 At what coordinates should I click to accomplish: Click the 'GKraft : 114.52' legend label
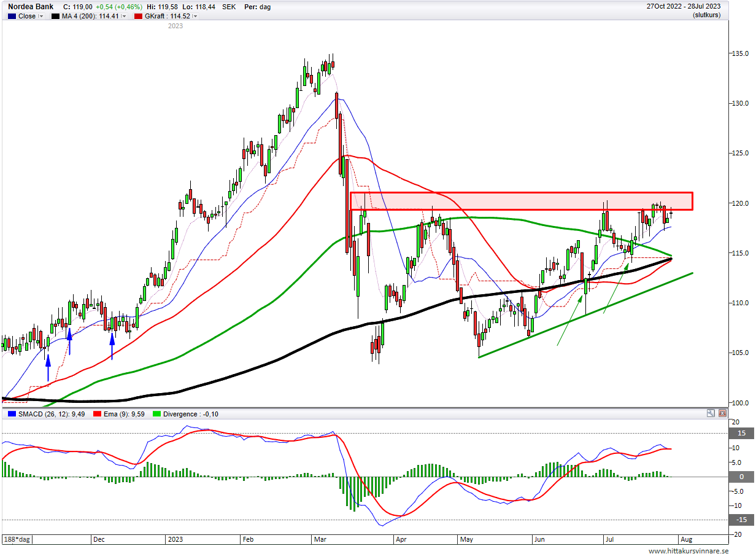click(167, 16)
